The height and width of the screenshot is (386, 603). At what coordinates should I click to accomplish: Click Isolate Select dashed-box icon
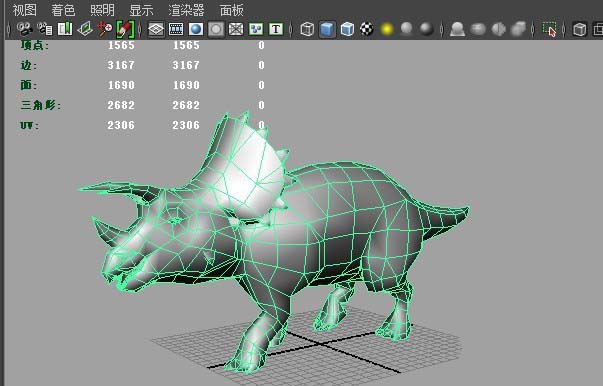(x=549, y=29)
